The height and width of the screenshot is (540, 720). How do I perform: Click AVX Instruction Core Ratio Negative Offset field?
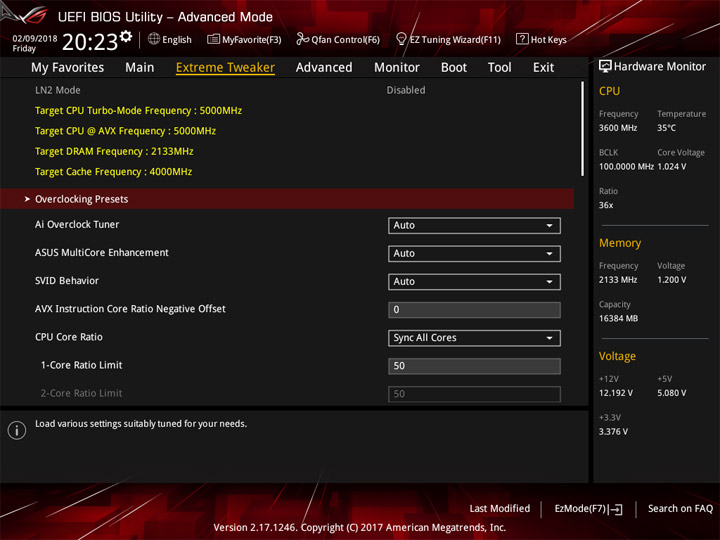tap(474, 310)
